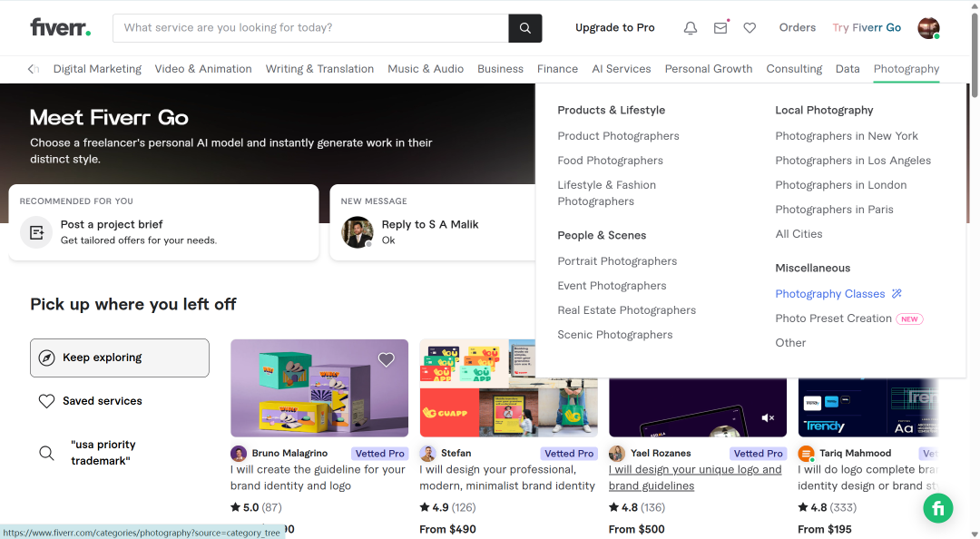The image size is (980, 539).
Task: Open the AI Services category
Action: click(x=622, y=69)
